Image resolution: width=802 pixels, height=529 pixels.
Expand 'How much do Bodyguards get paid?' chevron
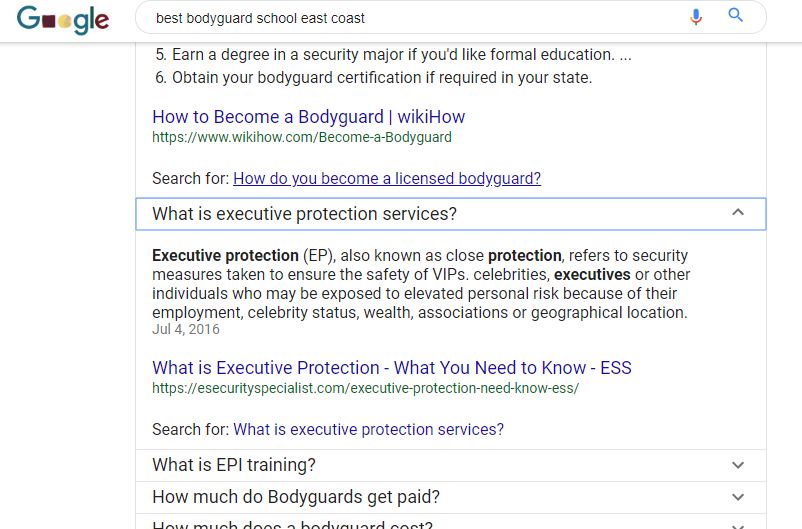click(x=738, y=497)
